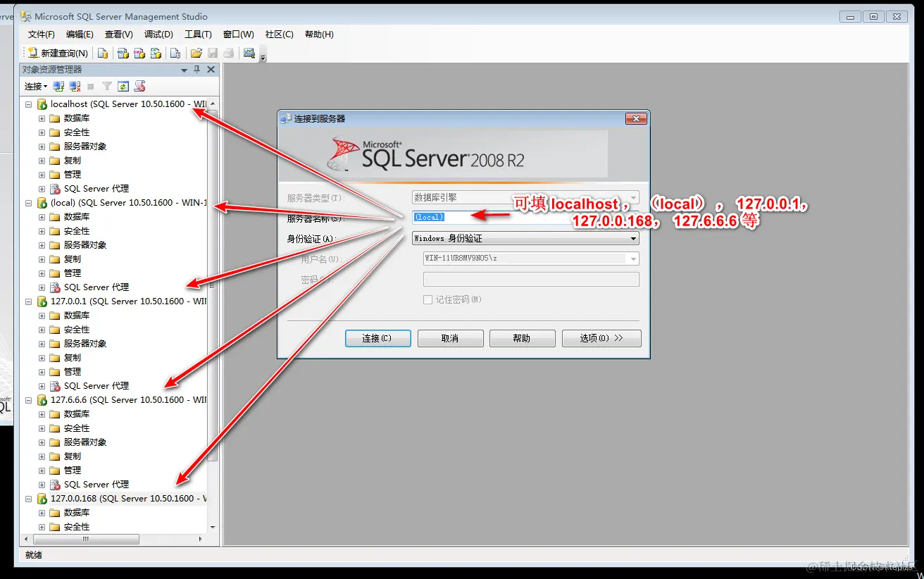Image resolution: width=924 pixels, height=579 pixels.
Task: Open the 连接 dropdown in Object Explorer
Action: pyautogui.click(x=36, y=86)
